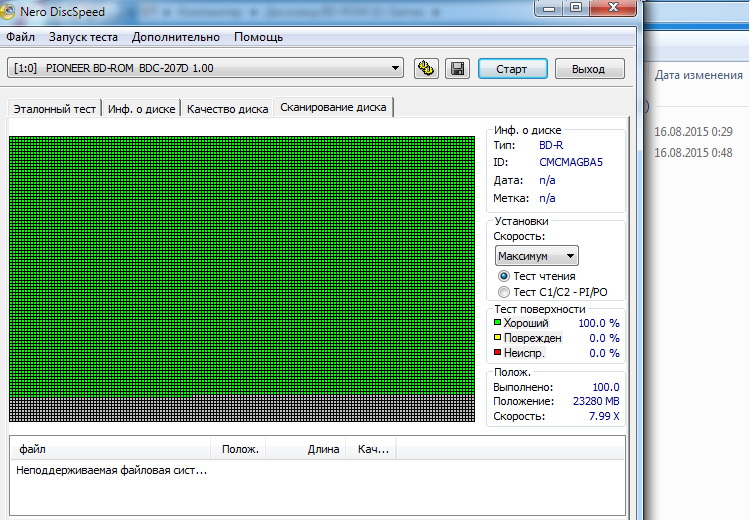Maximize the Nero DiscSpeed window
750x520 pixels.
pyautogui.click(x=576, y=8)
